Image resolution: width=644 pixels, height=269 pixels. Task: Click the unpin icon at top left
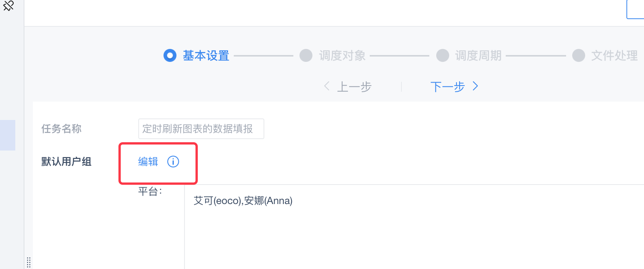tap(8, 6)
